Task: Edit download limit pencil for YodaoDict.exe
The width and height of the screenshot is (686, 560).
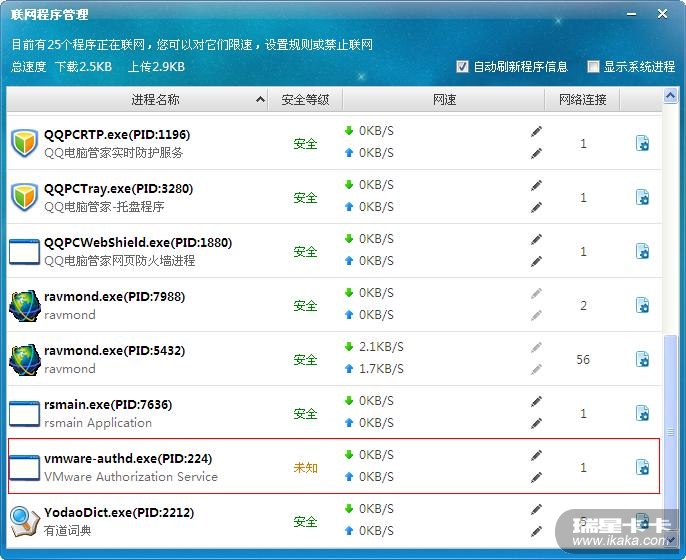Action: [x=536, y=509]
